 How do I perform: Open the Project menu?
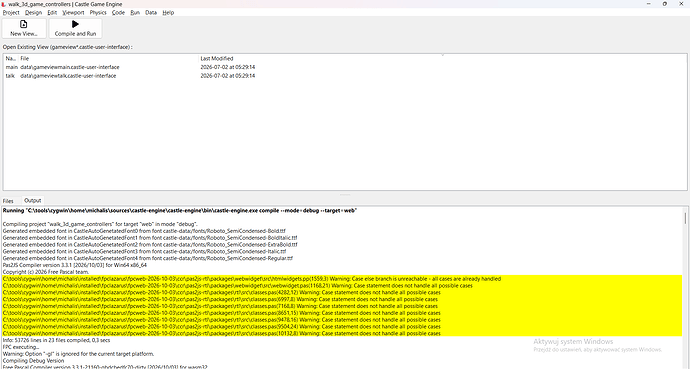(11, 13)
